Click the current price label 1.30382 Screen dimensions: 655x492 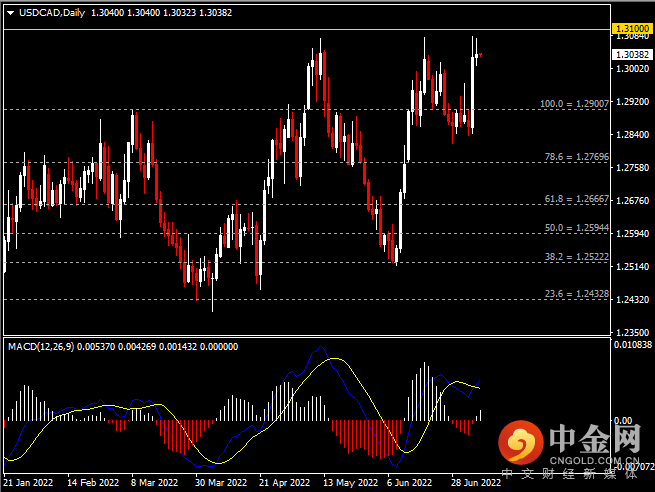click(632, 55)
